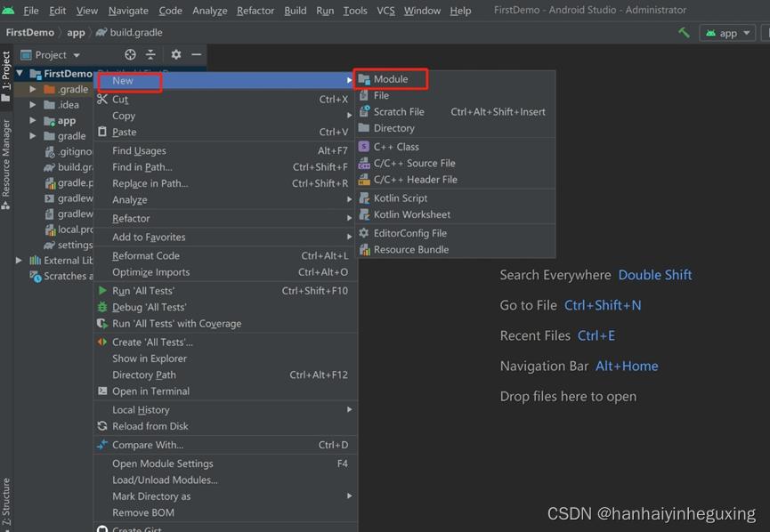The image size is (770, 532).
Task: Expand the External Libraries node
Action: [19, 260]
